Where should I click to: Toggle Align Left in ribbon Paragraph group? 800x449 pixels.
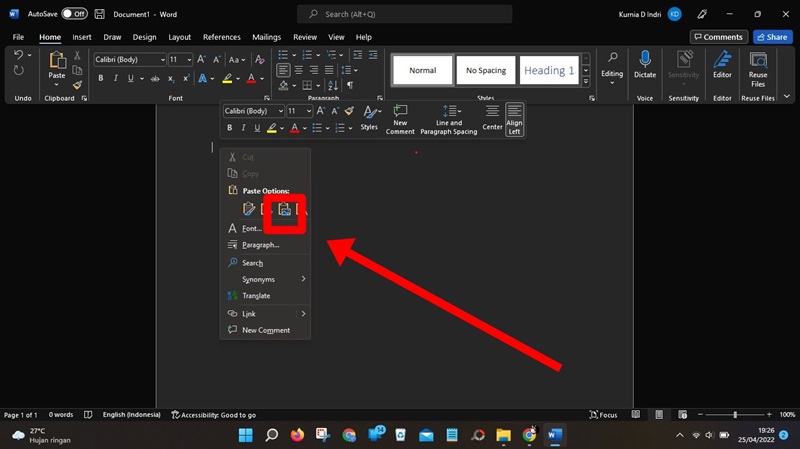(x=283, y=70)
